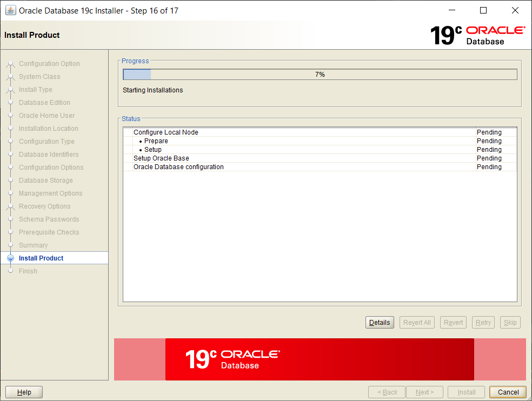The width and height of the screenshot is (532, 401).
Task: Select the Database Identifiers step
Action: point(49,155)
